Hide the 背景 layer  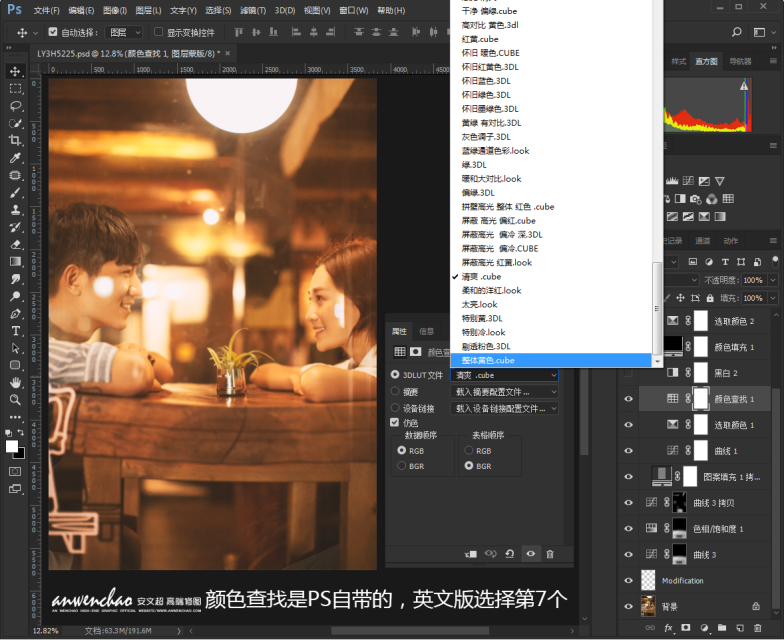tap(628, 606)
